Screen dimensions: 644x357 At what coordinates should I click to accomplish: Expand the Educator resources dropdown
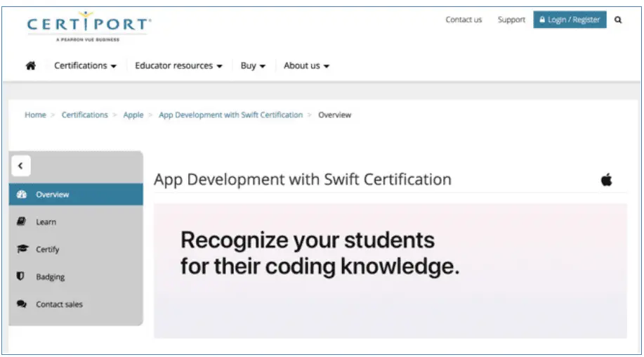[x=178, y=66]
